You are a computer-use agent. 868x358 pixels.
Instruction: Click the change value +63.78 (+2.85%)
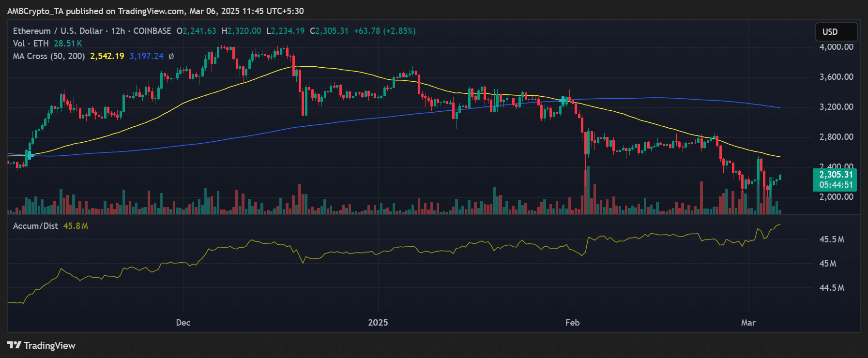[x=385, y=31]
